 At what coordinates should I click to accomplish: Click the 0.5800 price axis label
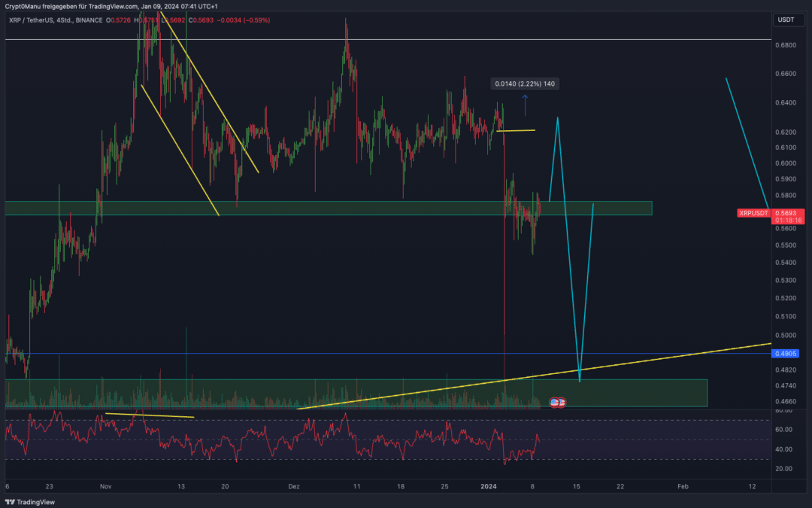tap(786, 196)
